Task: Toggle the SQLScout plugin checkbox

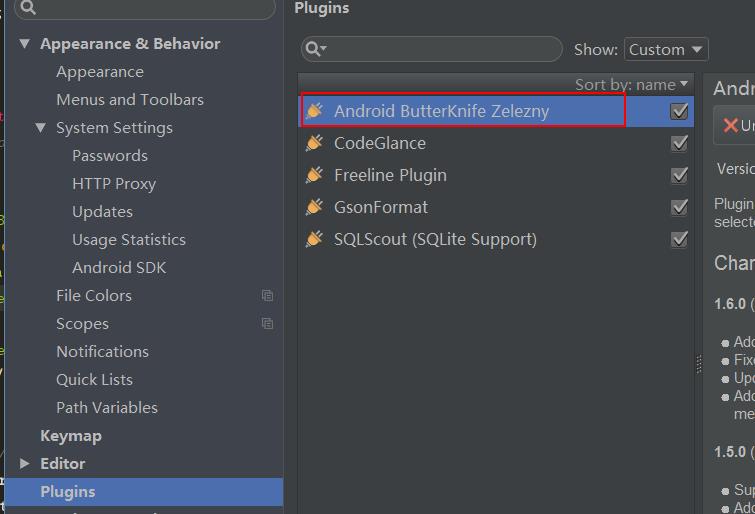Action: point(680,239)
